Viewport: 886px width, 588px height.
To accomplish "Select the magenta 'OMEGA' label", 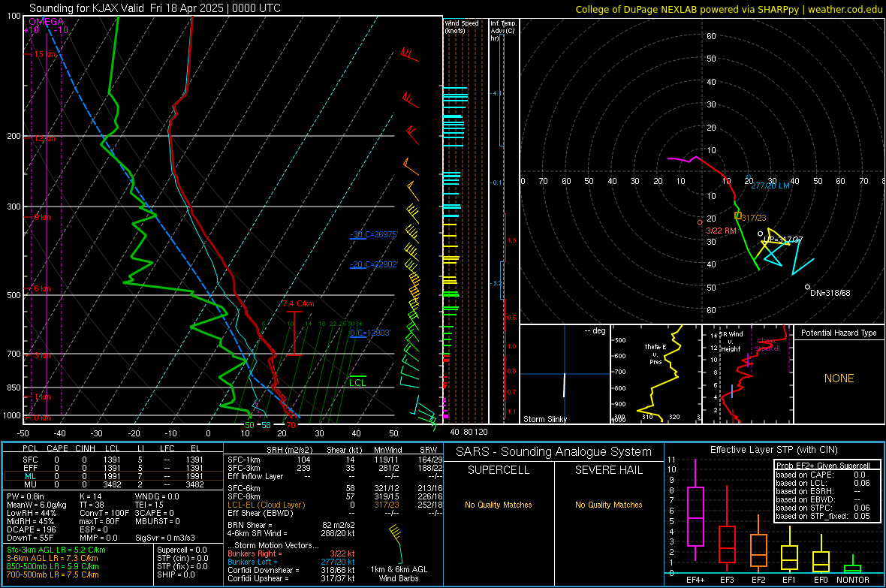I will click(x=47, y=22).
